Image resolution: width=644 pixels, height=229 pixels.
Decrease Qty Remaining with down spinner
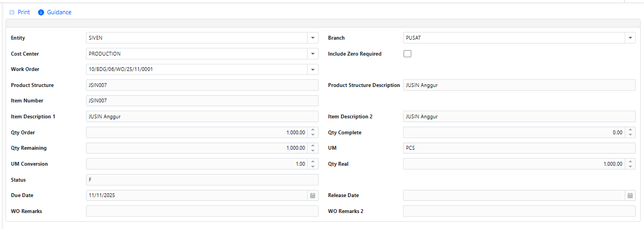point(313,151)
